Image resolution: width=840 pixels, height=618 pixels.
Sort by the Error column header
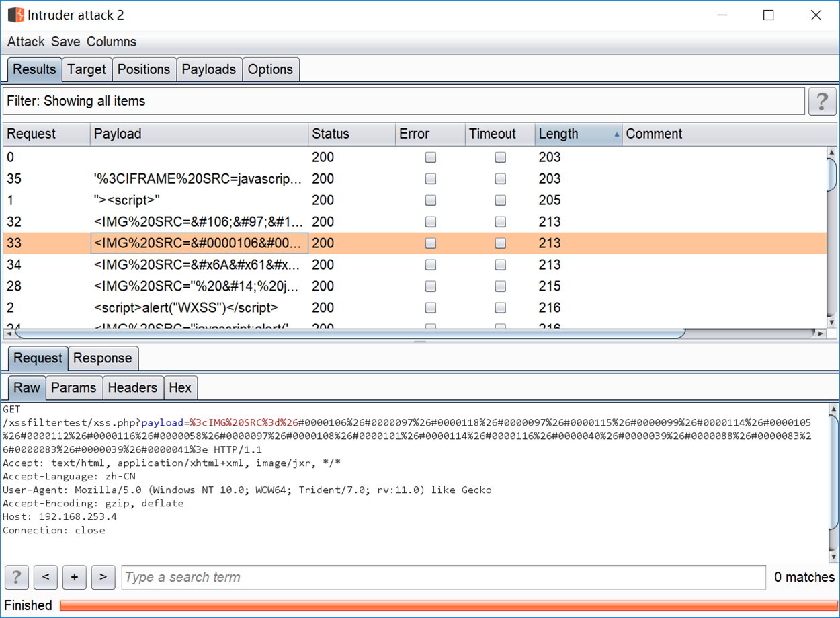(430, 134)
